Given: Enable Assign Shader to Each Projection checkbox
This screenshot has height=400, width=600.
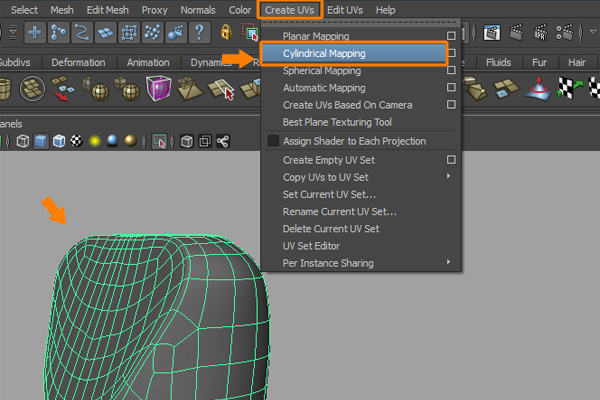Looking at the screenshot, I should pyautogui.click(x=273, y=141).
